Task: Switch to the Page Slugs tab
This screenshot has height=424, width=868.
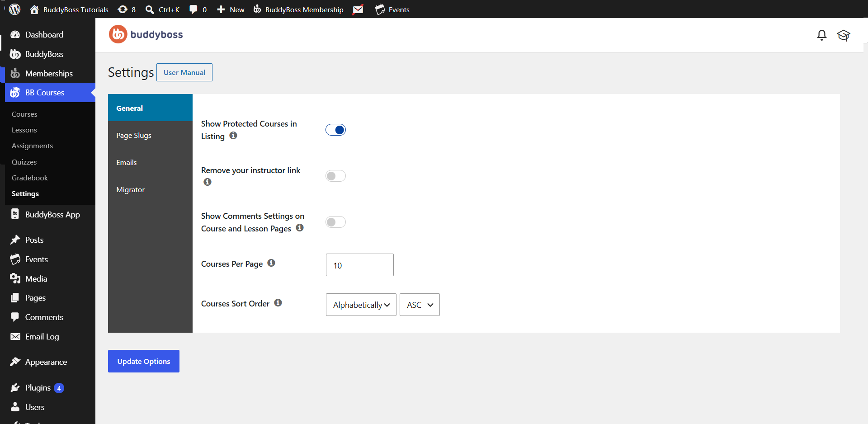Action: 150,135
